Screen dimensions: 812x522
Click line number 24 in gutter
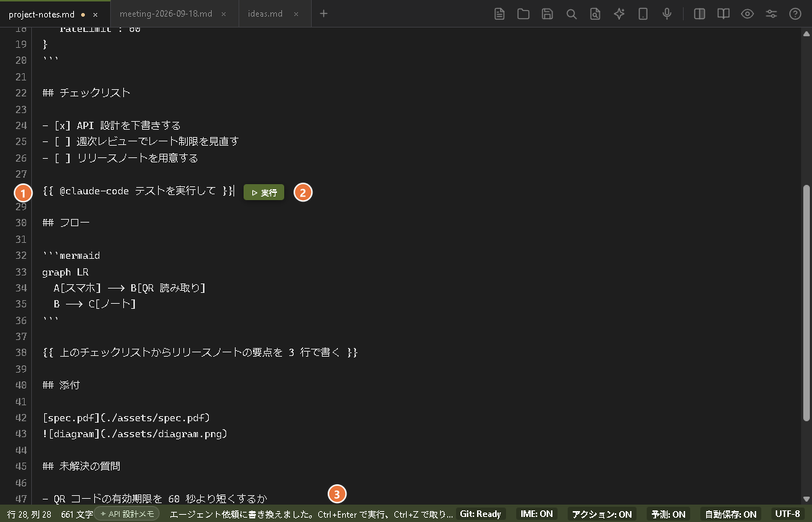click(21, 125)
